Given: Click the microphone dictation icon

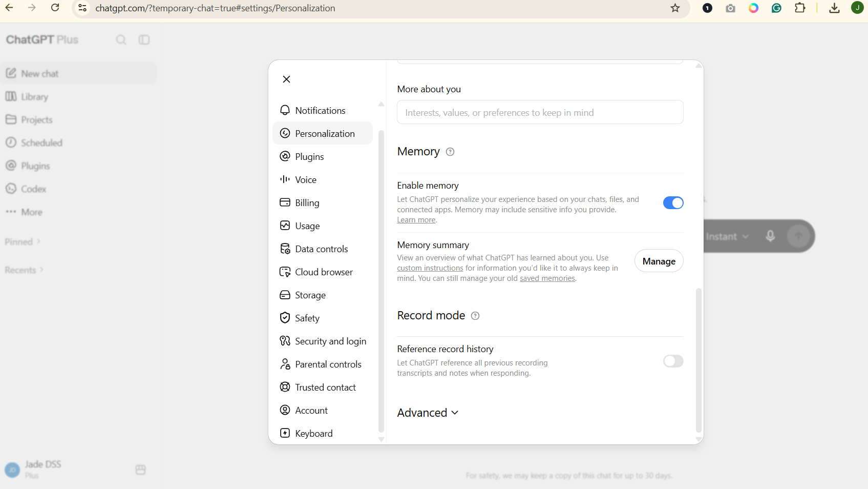Looking at the screenshot, I should point(770,236).
